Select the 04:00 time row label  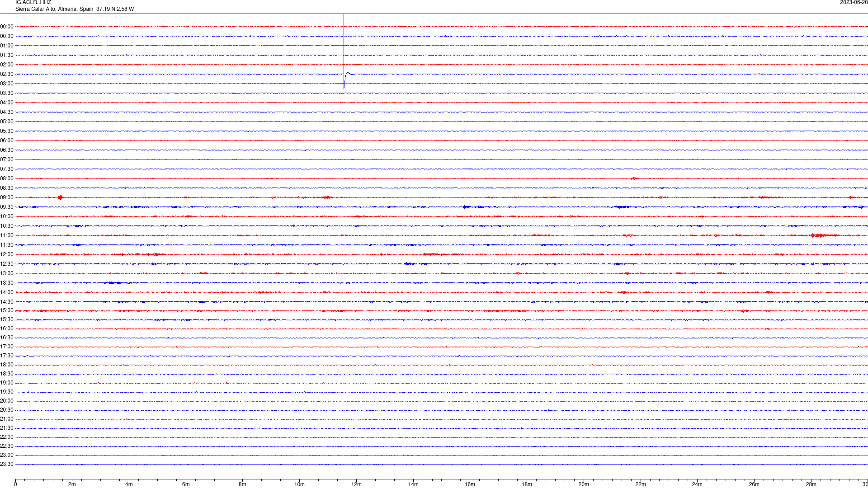coord(7,103)
